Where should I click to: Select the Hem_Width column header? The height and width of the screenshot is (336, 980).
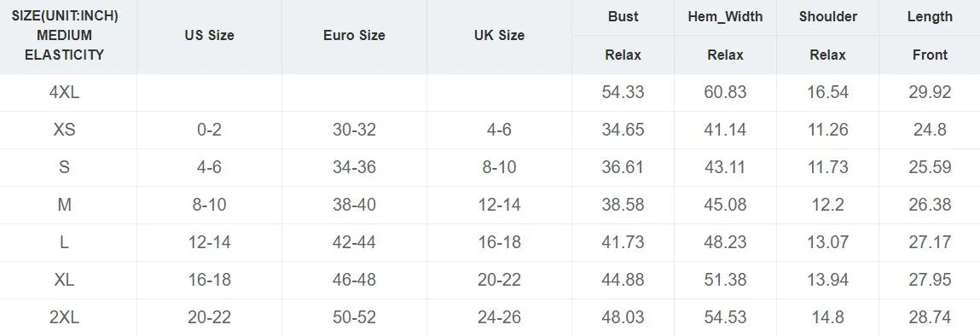(725, 17)
